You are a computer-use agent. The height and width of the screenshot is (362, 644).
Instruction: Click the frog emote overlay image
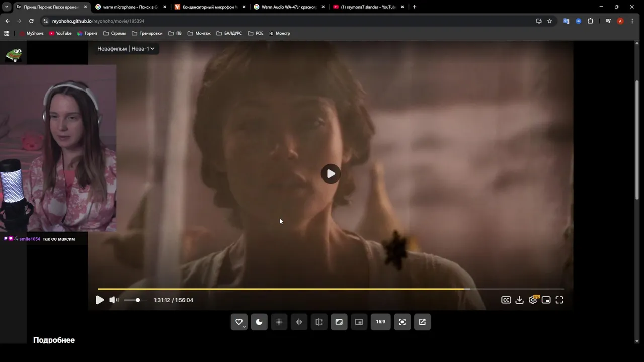click(x=13, y=55)
